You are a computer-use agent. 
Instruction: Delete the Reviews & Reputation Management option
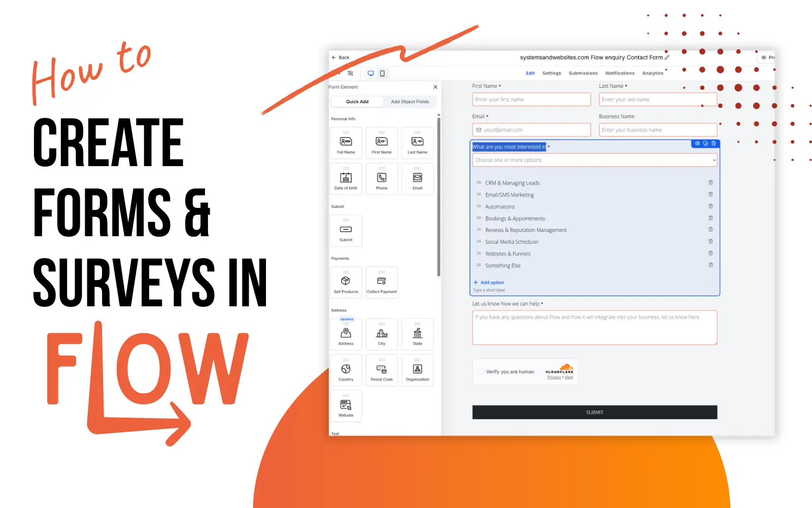point(710,230)
